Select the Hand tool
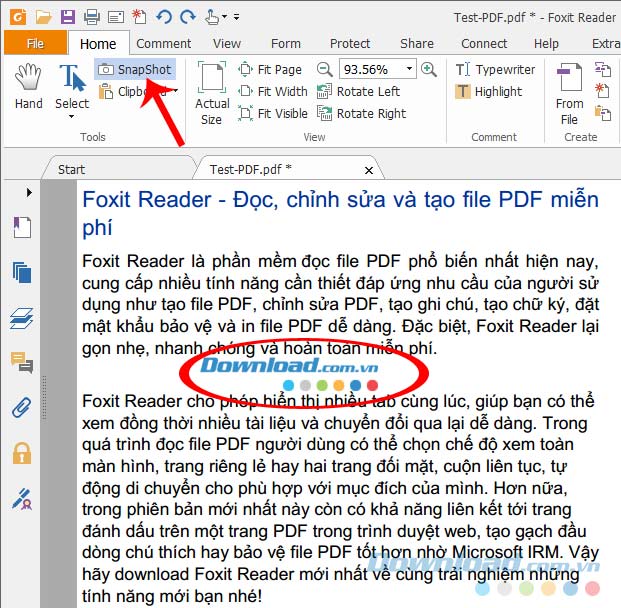The image size is (621, 608). click(x=29, y=86)
